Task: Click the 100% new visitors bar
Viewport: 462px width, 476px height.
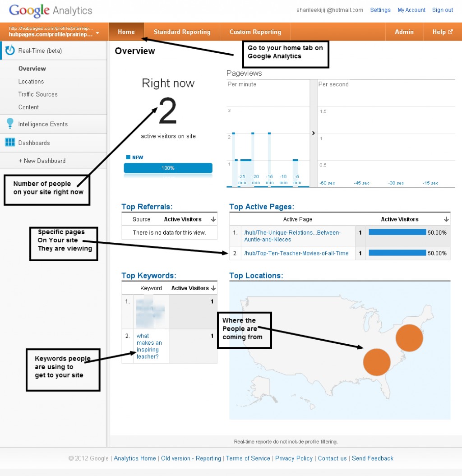Action: pos(168,168)
